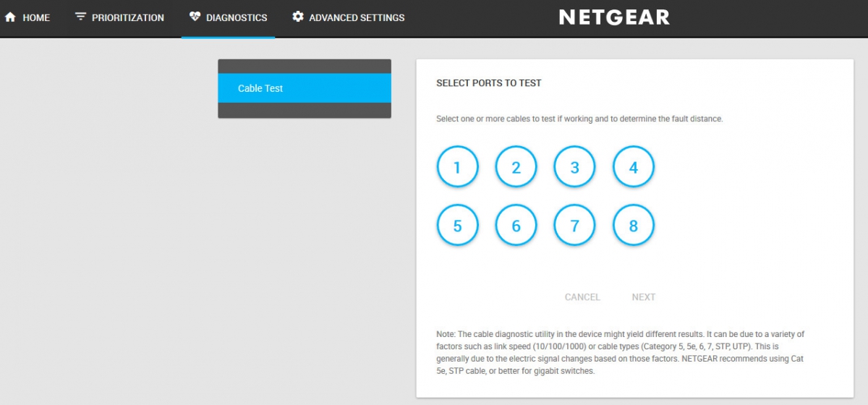Click the Prioritization filter icon
868x405 pixels.
coord(80,17)
